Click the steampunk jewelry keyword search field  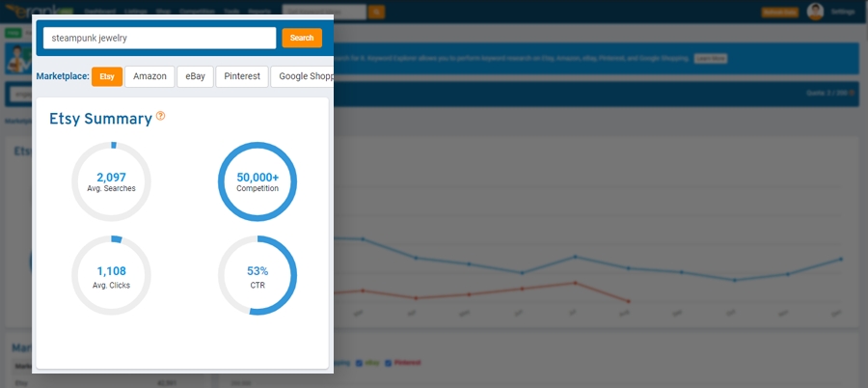(159, 39)
